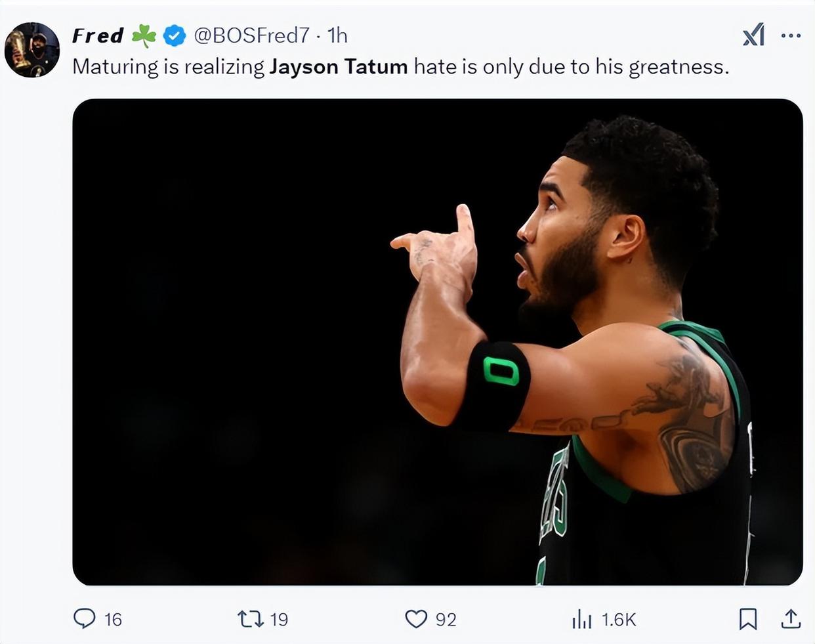815x644 pixels.
Task: Click the share upload icon
Action: (x=791, y=618)
